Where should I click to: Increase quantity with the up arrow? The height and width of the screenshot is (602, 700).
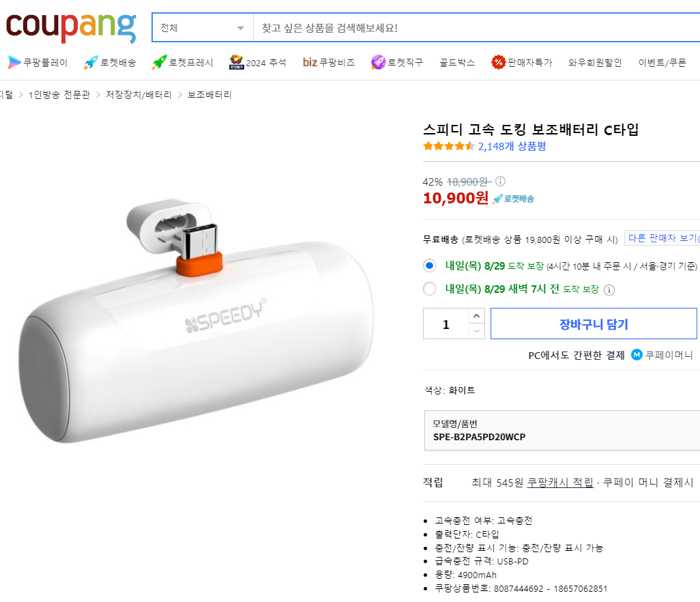476,315
